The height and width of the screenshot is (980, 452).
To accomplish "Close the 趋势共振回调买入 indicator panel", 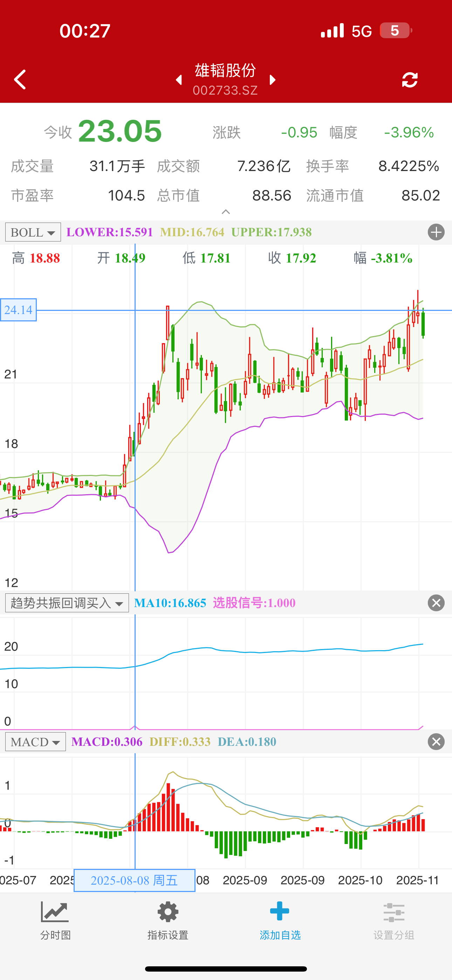I will point(436,603).
